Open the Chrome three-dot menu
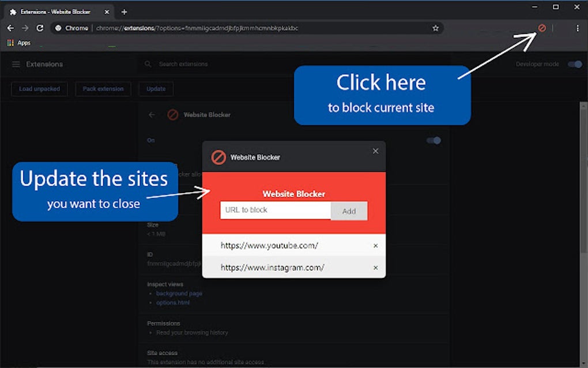588x368 pixels. point(577,27)
